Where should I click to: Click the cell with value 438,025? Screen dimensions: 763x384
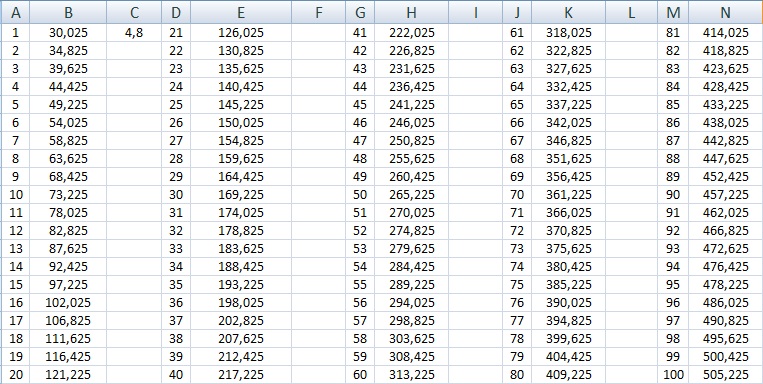click(726, 123)
